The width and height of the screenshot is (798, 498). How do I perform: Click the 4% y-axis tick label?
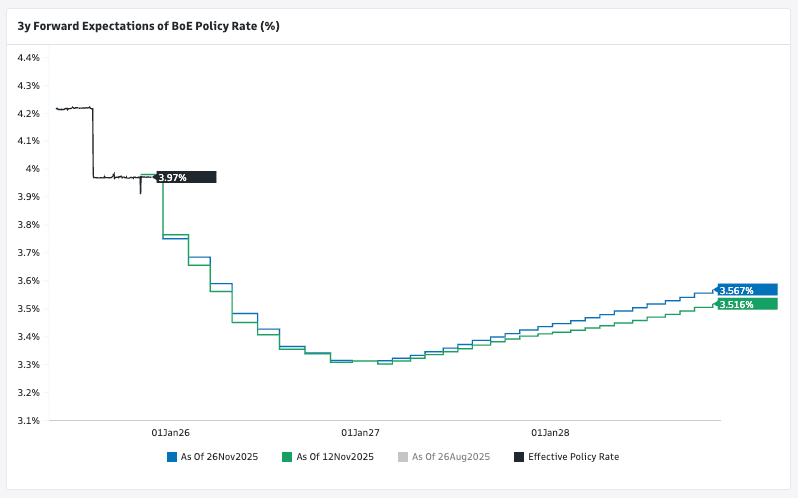[x=32, y=169]
